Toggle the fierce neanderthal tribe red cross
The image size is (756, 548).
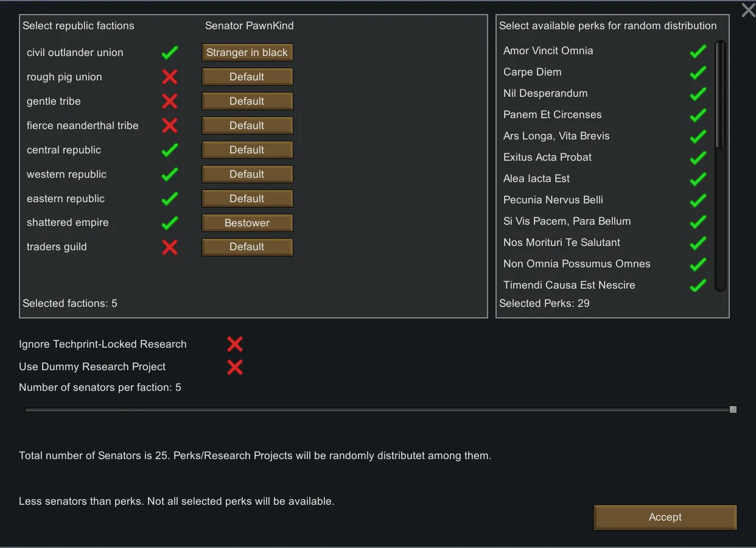click(x=170, y=125)
